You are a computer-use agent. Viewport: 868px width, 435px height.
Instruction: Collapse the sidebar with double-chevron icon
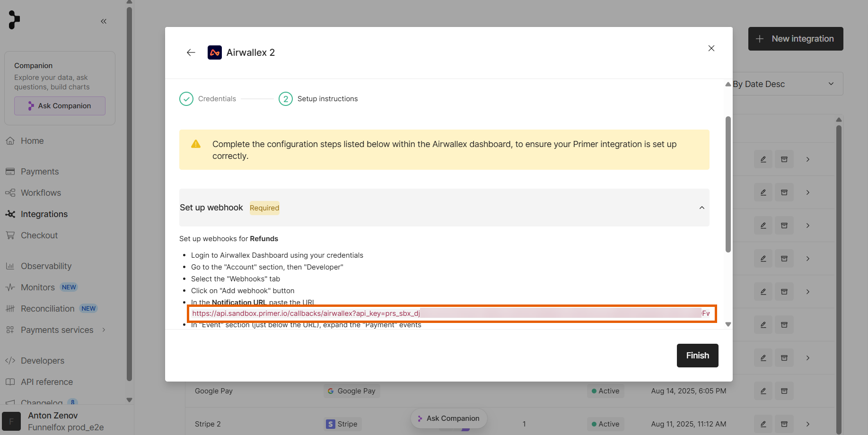point(104,21)
